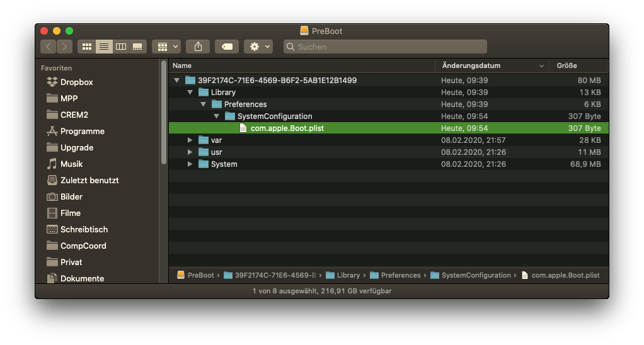Viewport: 644px width, 345px height.
Task: Collapse the Preferences folder triangle
Action: coord(203,105)
